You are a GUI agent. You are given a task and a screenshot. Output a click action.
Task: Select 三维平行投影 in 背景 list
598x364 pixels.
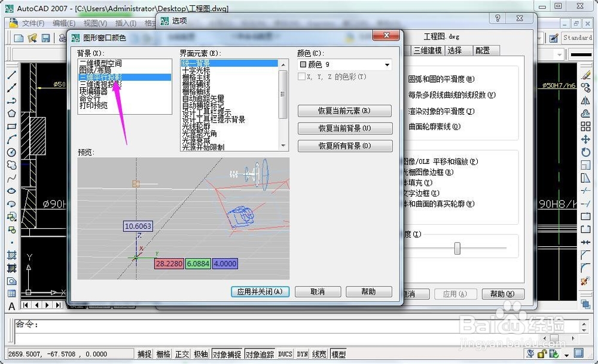tap(124, 77)
